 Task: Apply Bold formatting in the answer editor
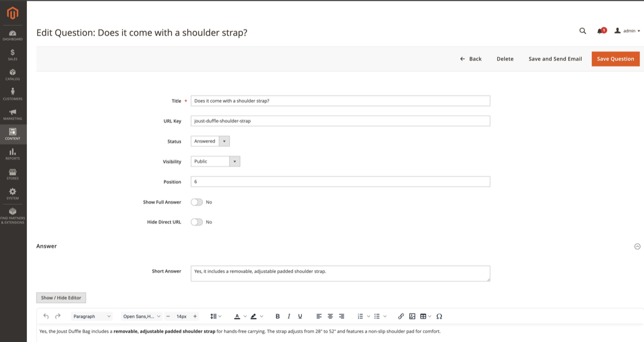(x=277, y=316)
